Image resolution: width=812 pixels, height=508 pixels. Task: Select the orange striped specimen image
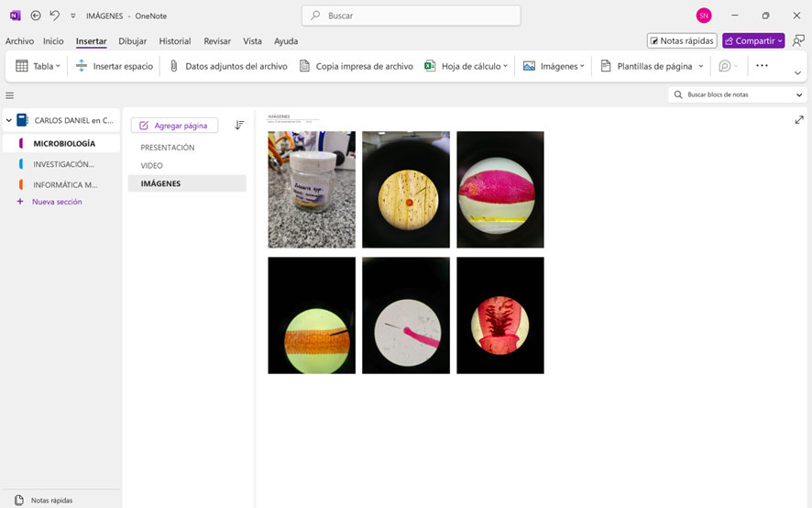tap(312, 315)
